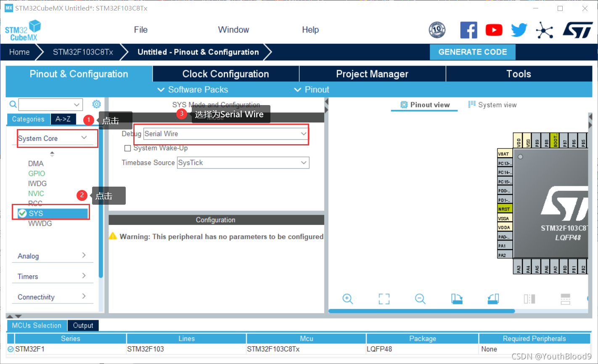Open the Pinout dropdown menu
The width and height of the screenshot is (598, 364).
312,90
